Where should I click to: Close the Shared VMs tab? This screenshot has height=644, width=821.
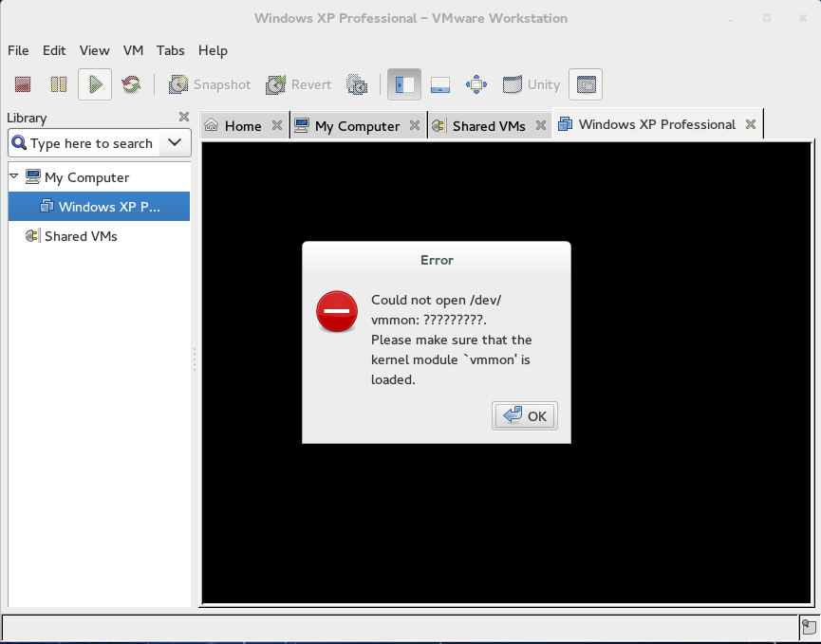click(x=541, y=125)
